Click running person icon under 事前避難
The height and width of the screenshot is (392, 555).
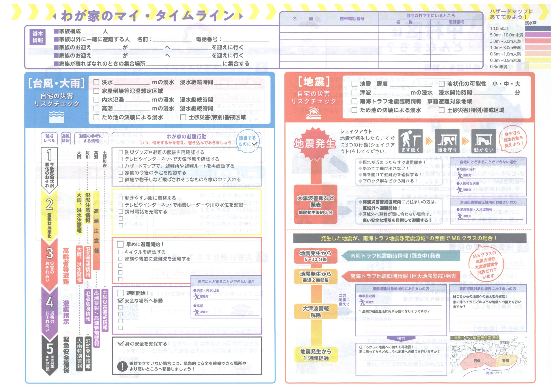362,302
